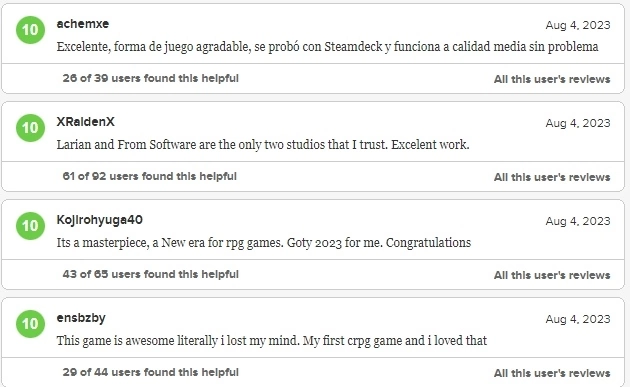Click ensbzby's green score 10 badge

(30, 324)
